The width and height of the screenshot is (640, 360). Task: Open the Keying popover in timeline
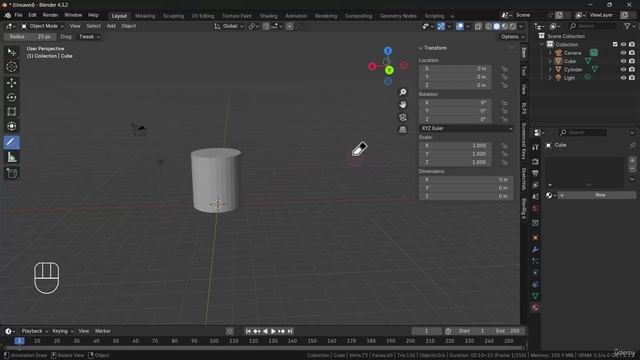point(62,331)
